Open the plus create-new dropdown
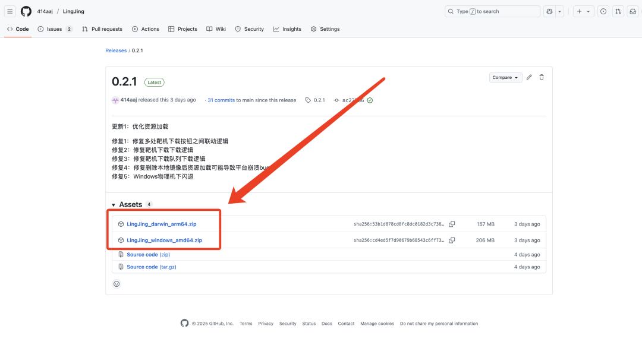 pos(583,11)
